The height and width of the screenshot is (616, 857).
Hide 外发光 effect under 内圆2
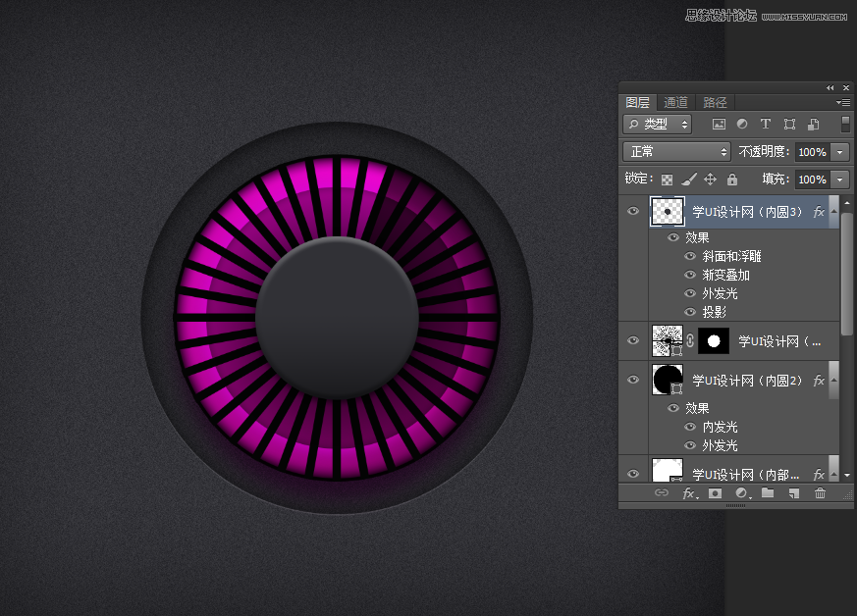pos(690,445)
